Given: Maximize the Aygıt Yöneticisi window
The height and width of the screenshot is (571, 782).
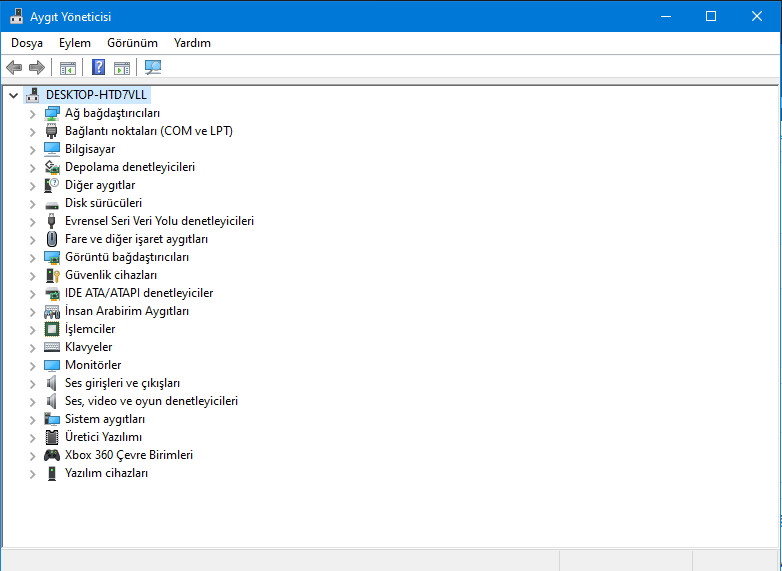Looking at the screenshot, I should point(711,16).
